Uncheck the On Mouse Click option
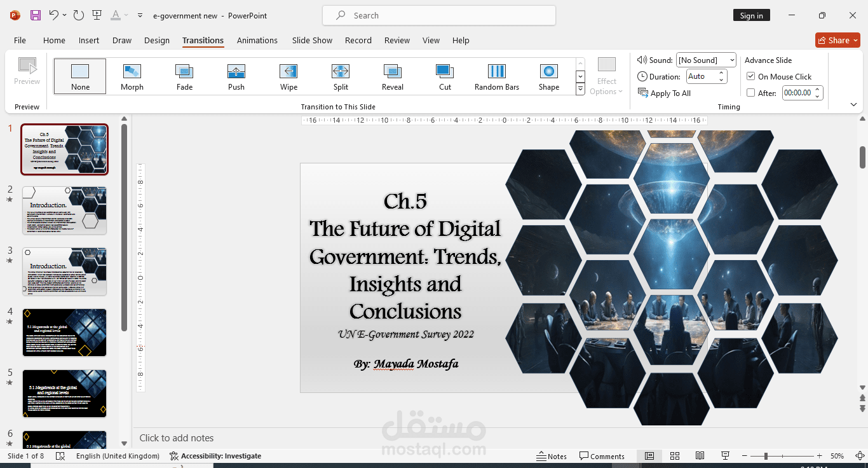The image size is (868, 468). point(751,76)
